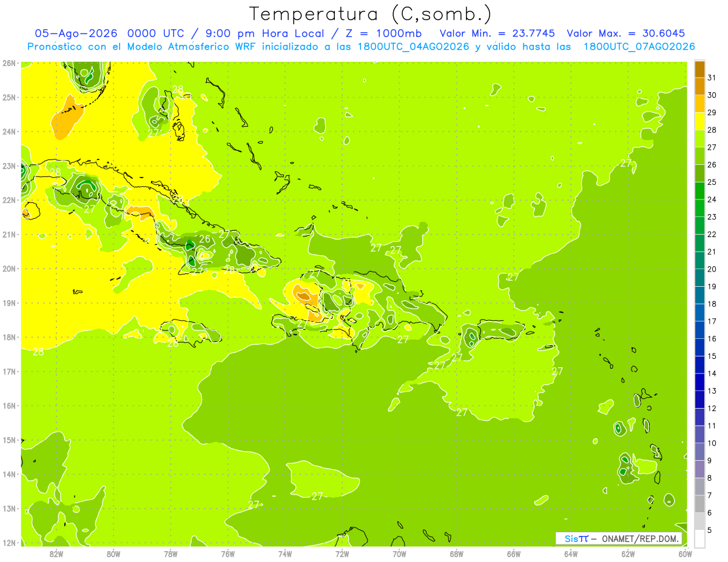Click the 15N latitude axis label
This screenshot has height=562, width=728.
[x=8, y=440]
